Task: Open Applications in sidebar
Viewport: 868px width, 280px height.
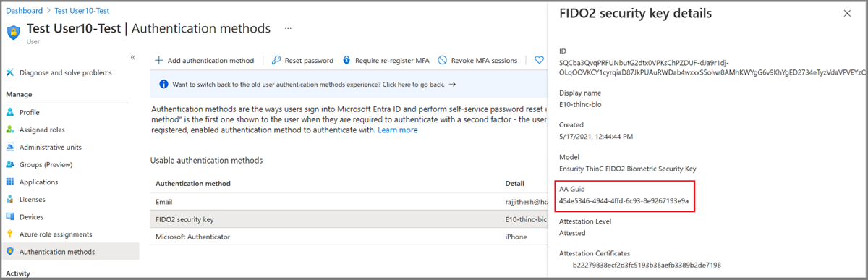Action: [39, 182]
